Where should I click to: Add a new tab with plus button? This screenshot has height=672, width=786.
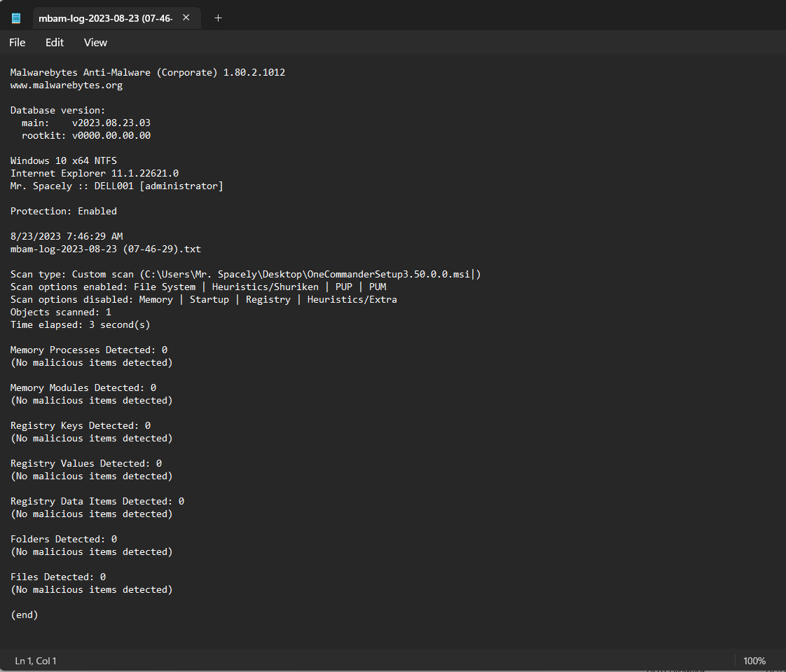click(x=218, y=18)
